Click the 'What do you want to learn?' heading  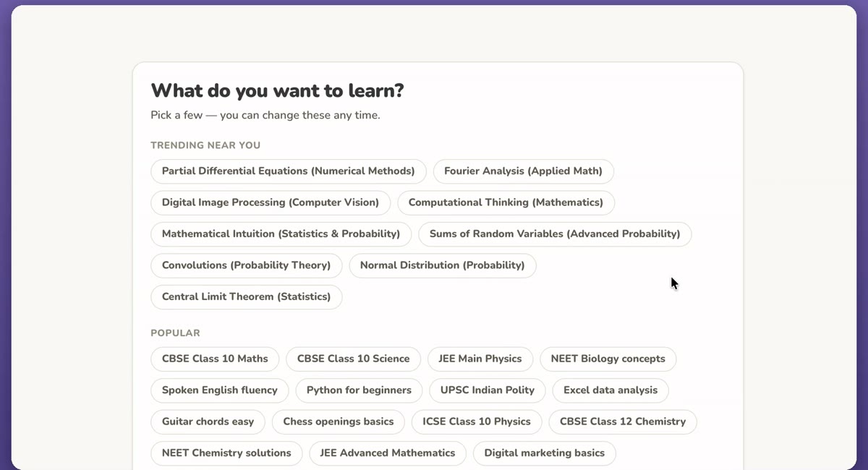pyautogui.click(x=277, y=90)
